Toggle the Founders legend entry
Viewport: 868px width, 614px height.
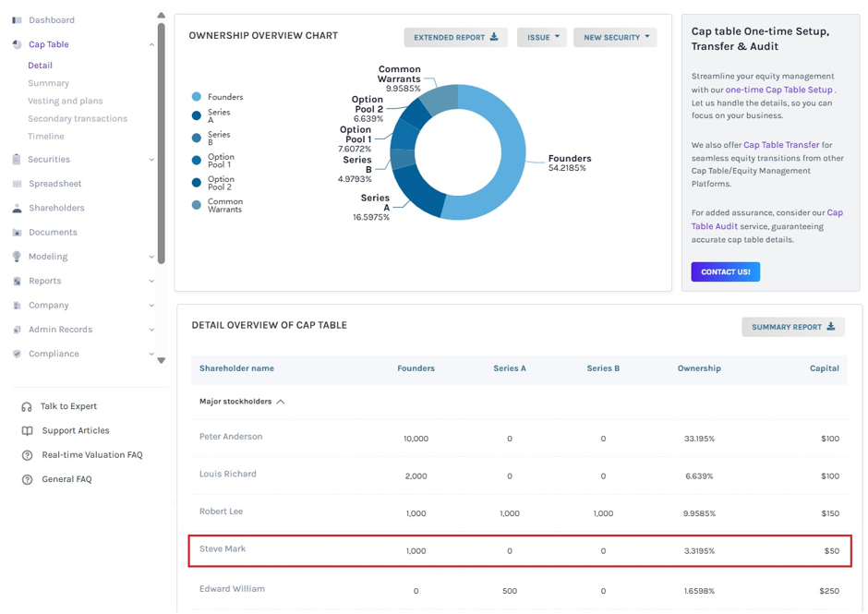(x=217, y=97)
